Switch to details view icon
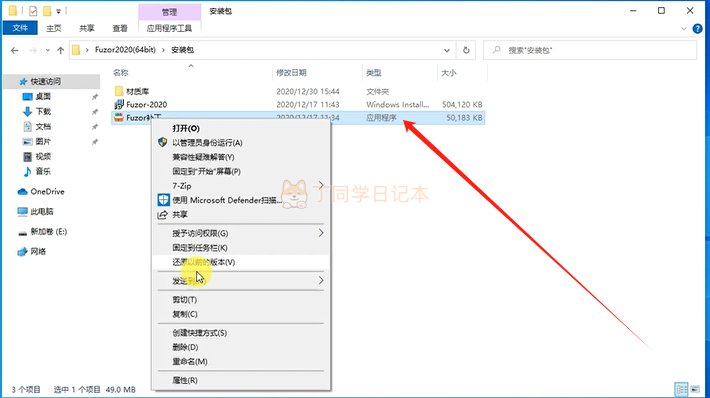This screenshot has width=710, height=398. point(681,389)
